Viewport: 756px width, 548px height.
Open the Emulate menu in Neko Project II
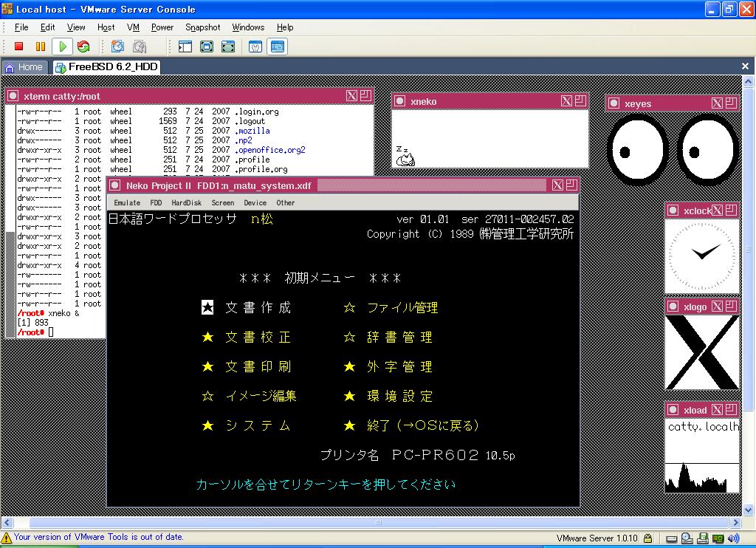pos(127,203)
